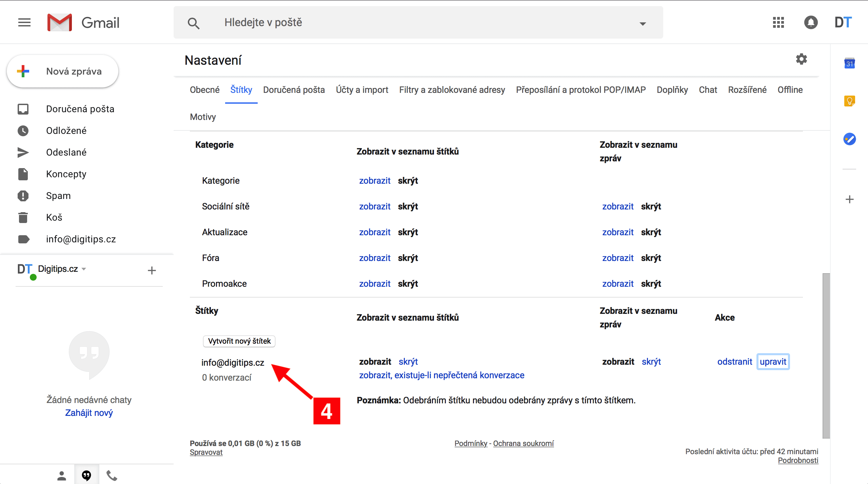Open the Google Calendar side panel
The image size is (868, 484).
coord(850,63)
